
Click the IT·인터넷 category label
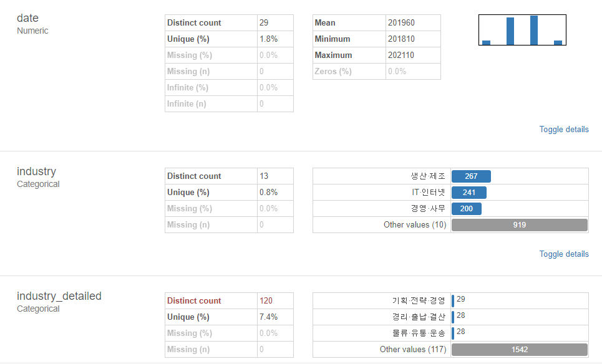click(429, 192)
